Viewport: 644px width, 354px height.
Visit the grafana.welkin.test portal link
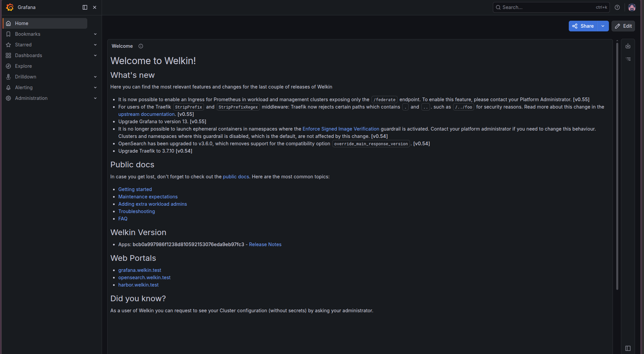140,270
